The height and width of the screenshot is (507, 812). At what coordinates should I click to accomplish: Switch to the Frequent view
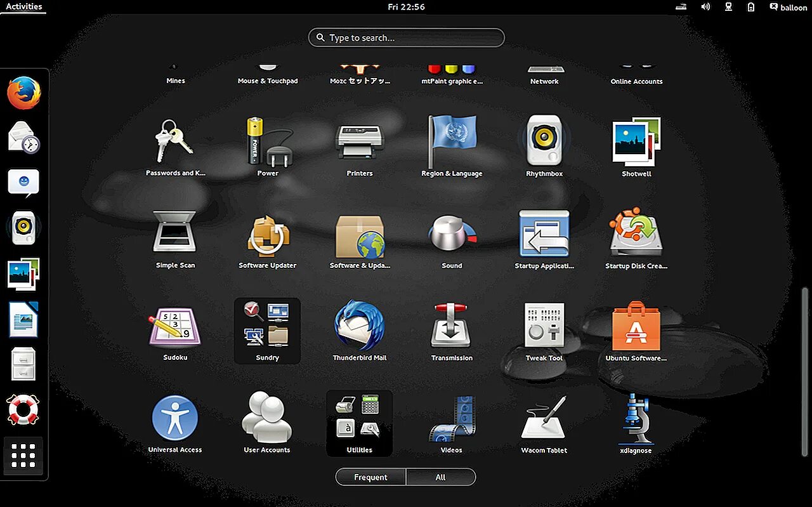pos(370,477)
